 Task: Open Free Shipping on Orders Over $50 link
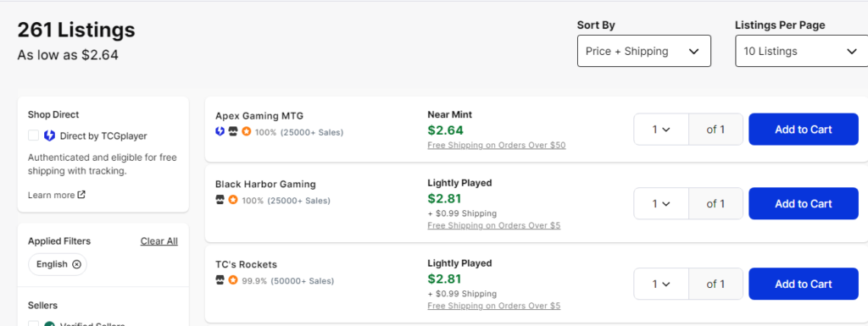coord(497,146)
